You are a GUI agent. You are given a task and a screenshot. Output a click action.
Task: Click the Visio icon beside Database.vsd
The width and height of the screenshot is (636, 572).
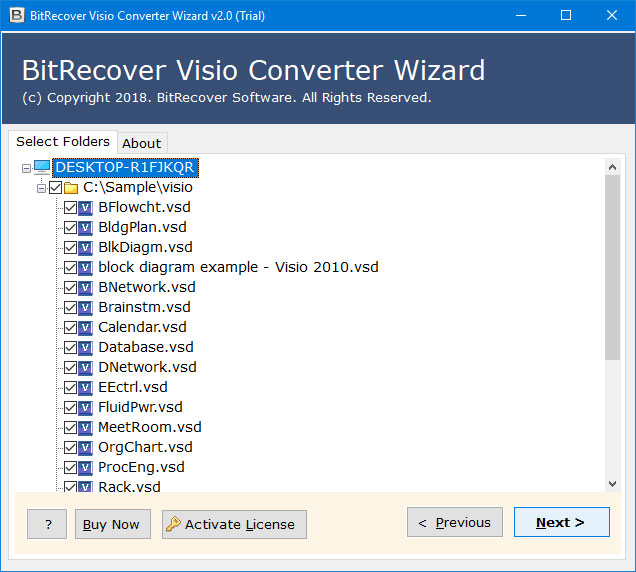(85, 348)
